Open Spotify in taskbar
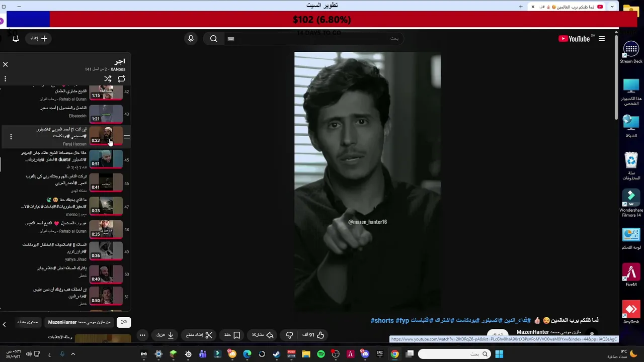 click(321, 354)
